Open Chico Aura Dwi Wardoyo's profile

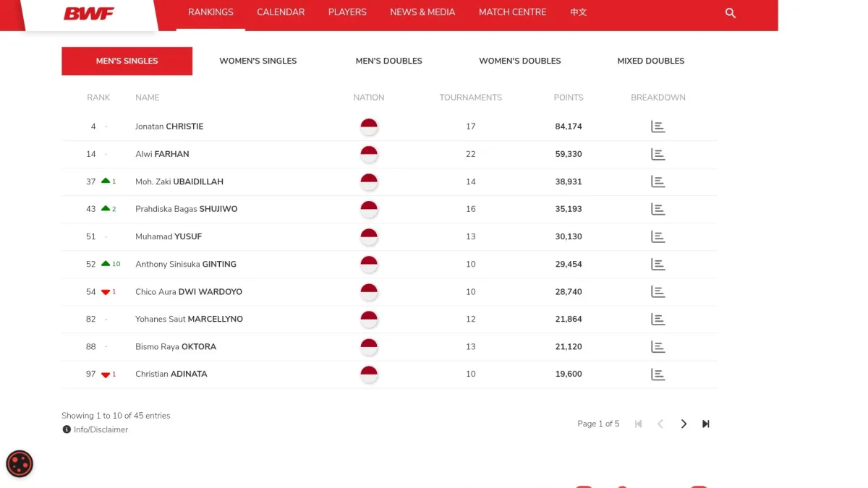coord(189,291)
